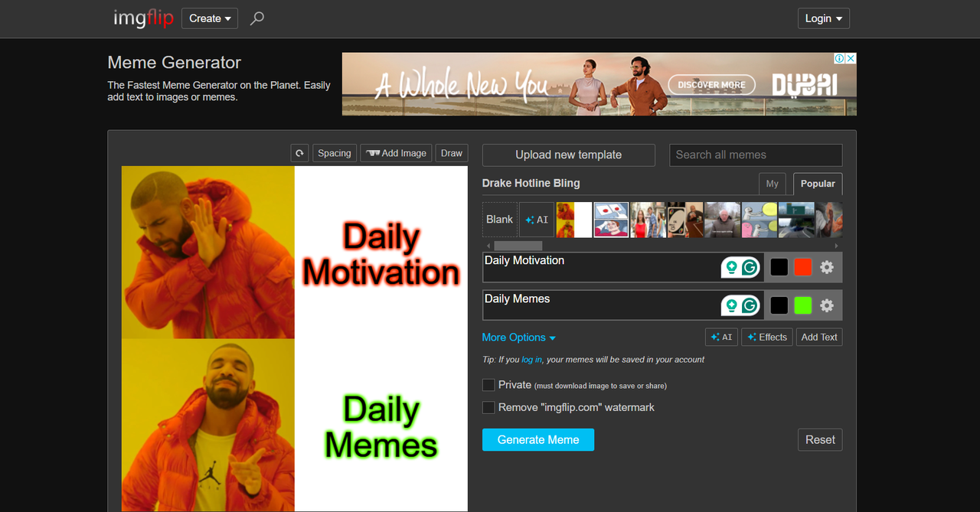Close the Dubai advertisement with X
980x512 pixels.
851,58
